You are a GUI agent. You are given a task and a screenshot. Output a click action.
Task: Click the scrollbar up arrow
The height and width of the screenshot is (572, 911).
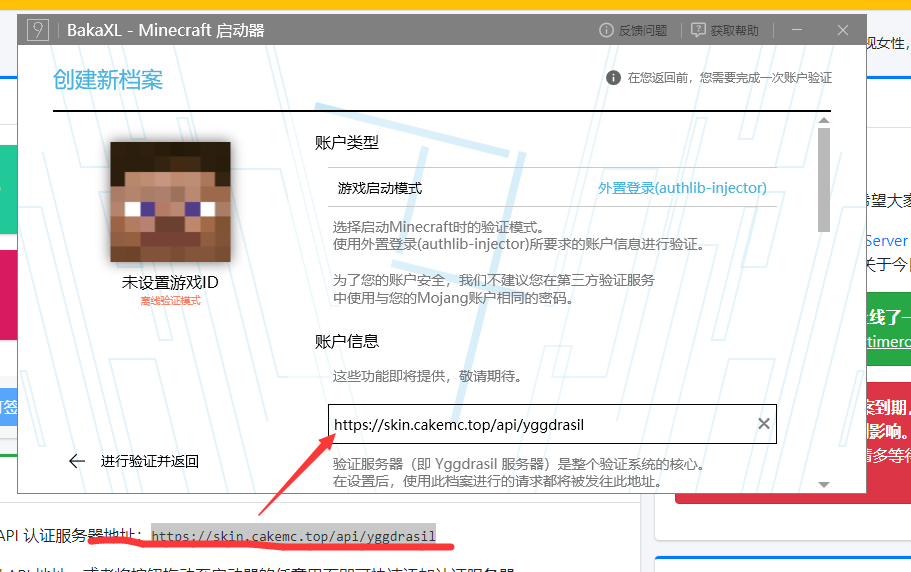(824, 121)
